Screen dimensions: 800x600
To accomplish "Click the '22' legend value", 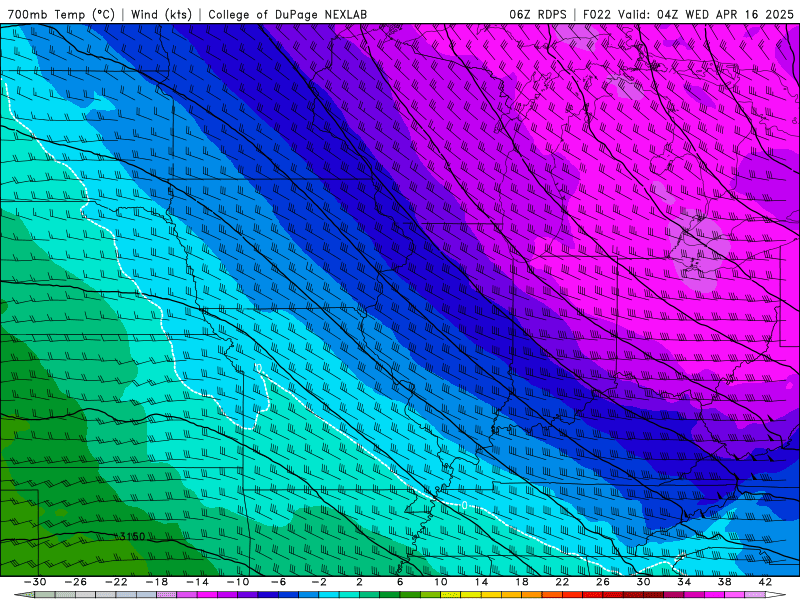I will [x=562, y=582].
